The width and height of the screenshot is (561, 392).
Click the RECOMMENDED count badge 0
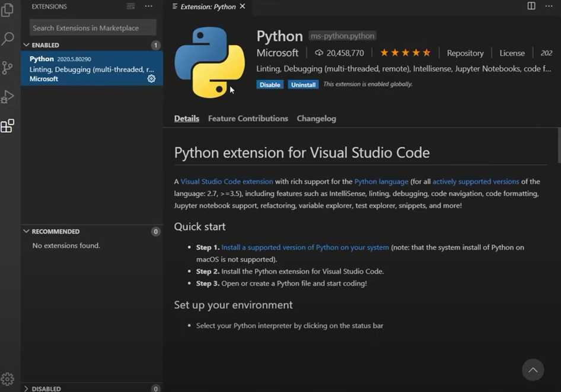tap(155, 231)
